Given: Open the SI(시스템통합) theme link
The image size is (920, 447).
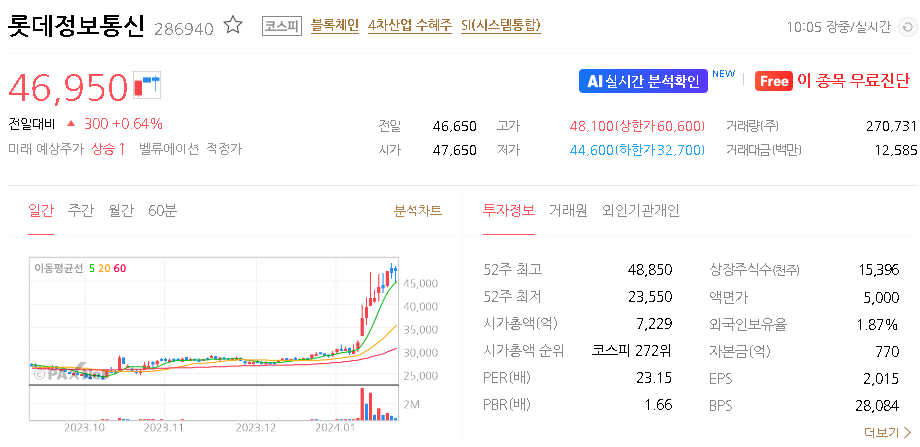Looking at the screenshot, I should (x=501, y=26).
